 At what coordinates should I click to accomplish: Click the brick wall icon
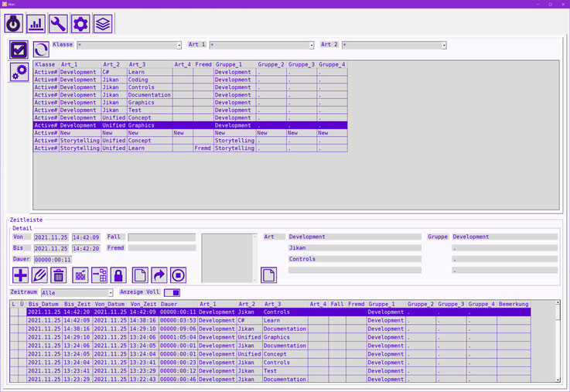(80, 275)
